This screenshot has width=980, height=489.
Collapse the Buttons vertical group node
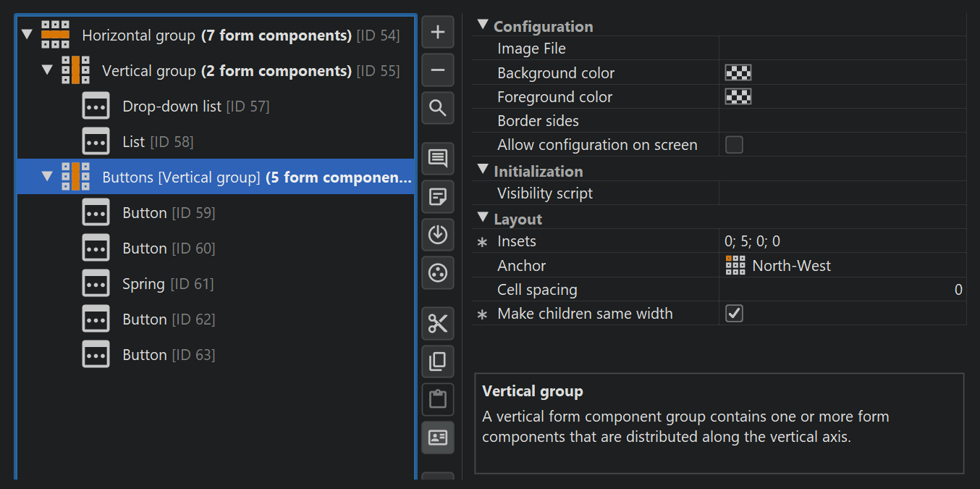(48, 177)
